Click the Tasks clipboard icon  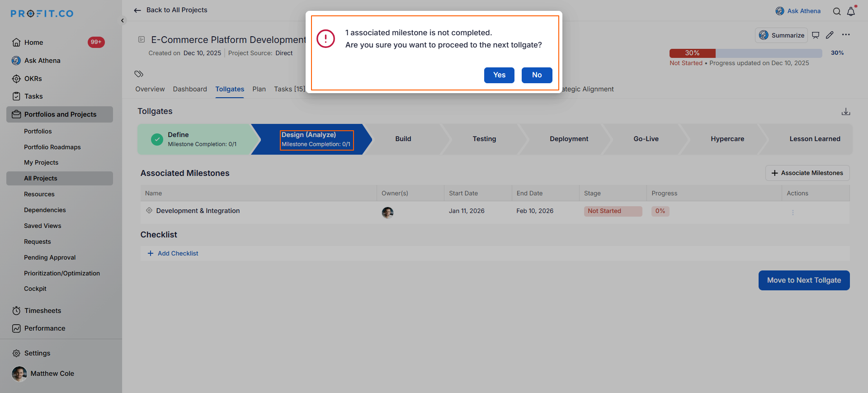coord(16,96)
